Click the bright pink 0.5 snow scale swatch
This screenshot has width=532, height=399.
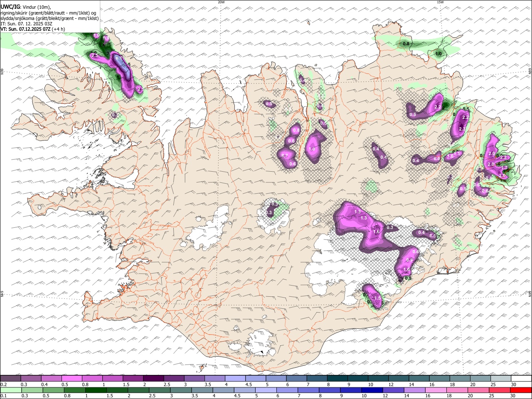click(71, 378)
